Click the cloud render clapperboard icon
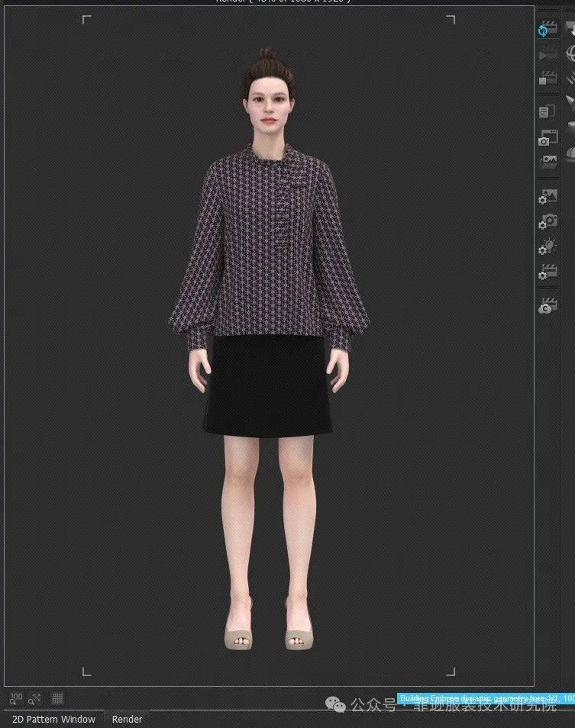575x728 pixels. pos(548,306)
